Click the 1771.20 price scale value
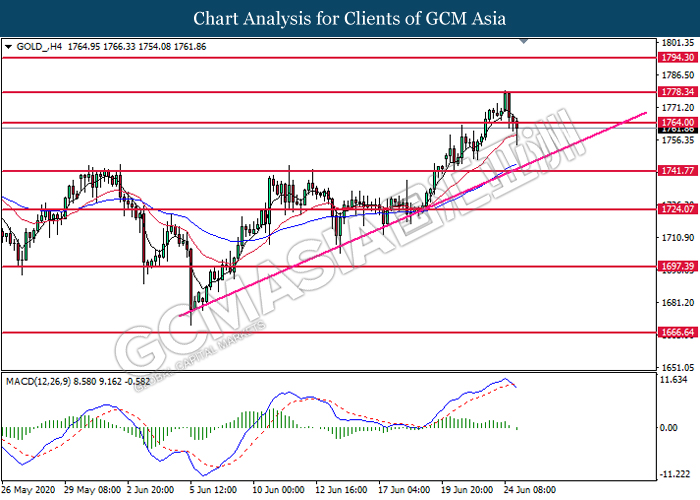Image resolution: width=700 pixels, height=500 pixels. tap(678, 108)
